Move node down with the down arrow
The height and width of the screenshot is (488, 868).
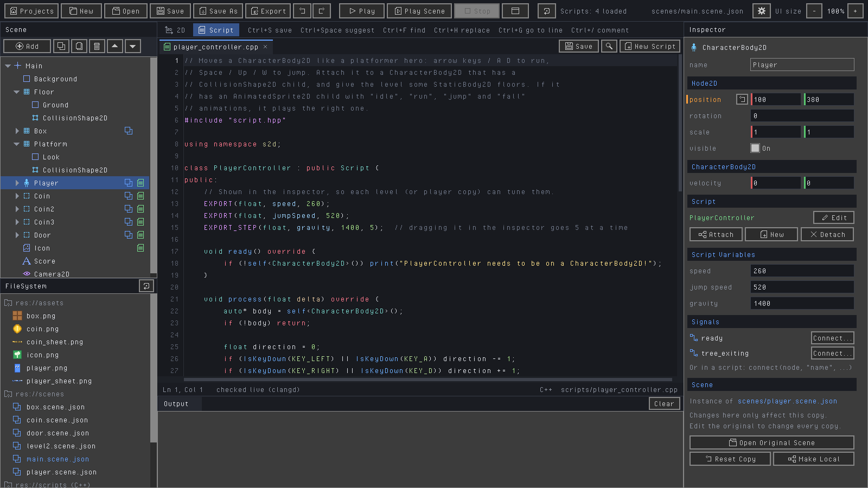point(133,47)
